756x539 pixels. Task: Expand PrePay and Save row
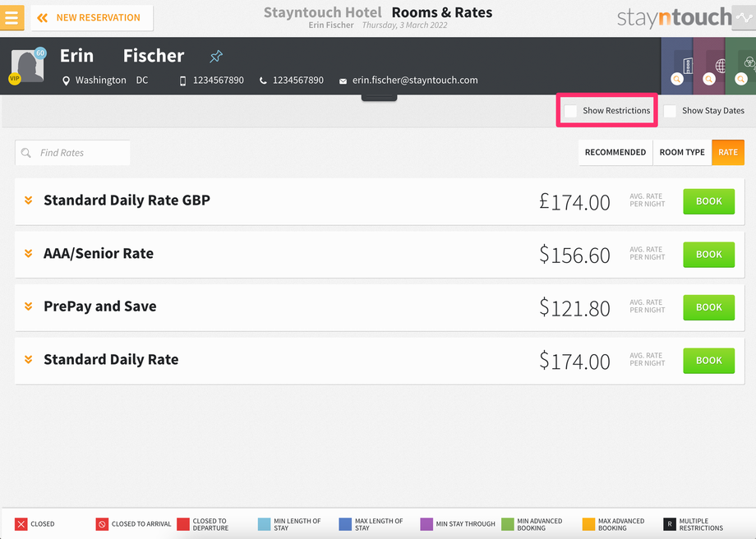(29, 306)
